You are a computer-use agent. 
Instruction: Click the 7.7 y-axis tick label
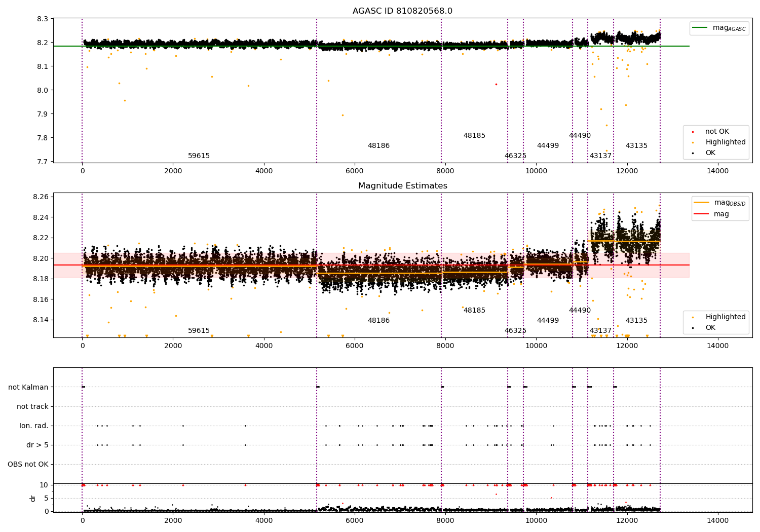(x=43, y=162)
